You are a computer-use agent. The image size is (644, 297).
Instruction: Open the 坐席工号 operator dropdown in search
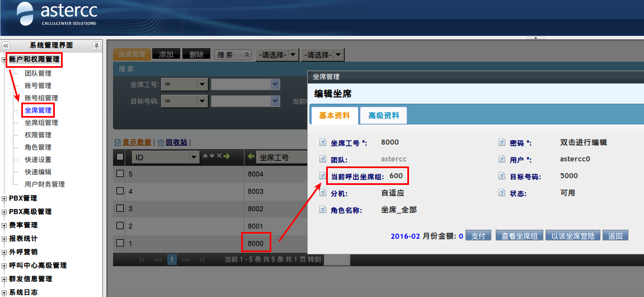point(203,84)
